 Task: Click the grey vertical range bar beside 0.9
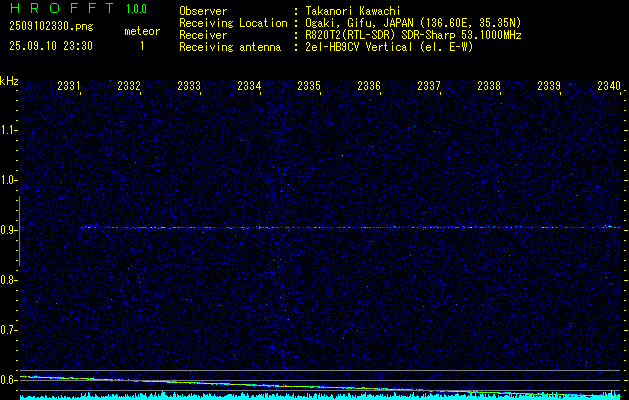point(19,231)
